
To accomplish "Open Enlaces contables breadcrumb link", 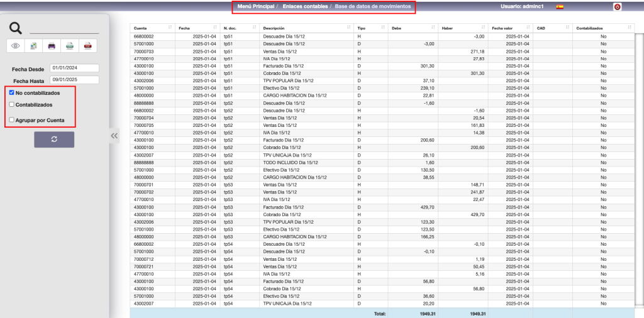I will point(305,6).
